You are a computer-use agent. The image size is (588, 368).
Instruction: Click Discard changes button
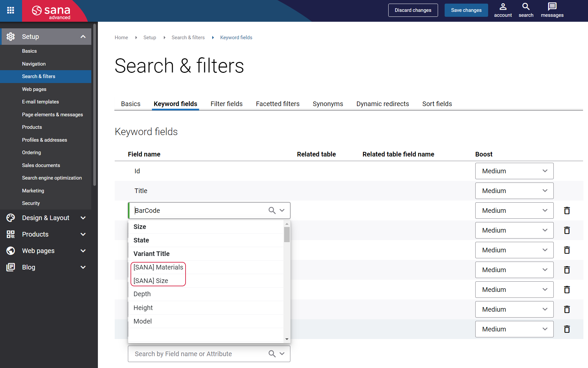pyautogui.click(x=413, y=10)
